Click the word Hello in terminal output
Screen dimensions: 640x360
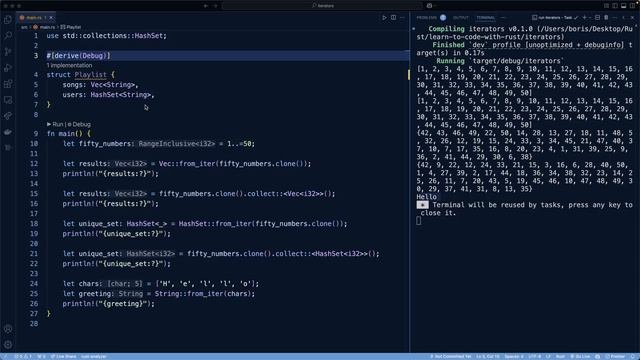427,197
